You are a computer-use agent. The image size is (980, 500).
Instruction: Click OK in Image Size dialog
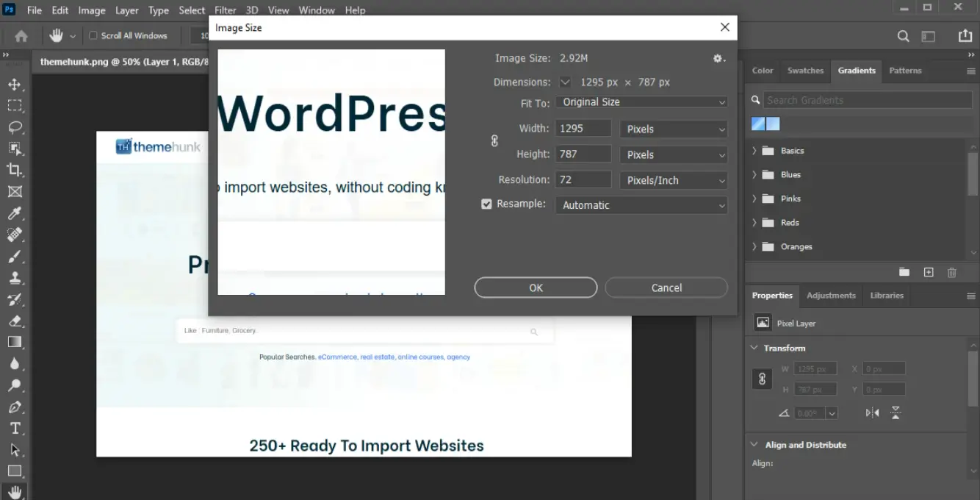[x=536, y=287]
